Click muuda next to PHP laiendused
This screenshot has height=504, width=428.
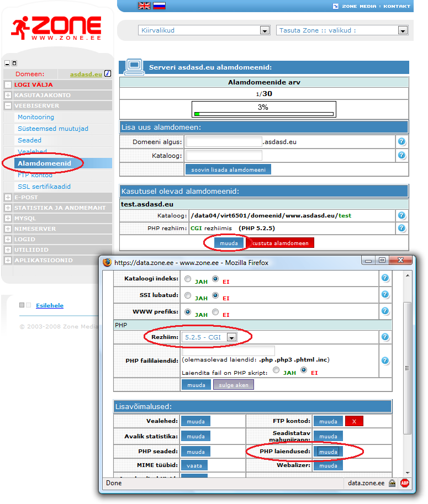click(328, 452)
